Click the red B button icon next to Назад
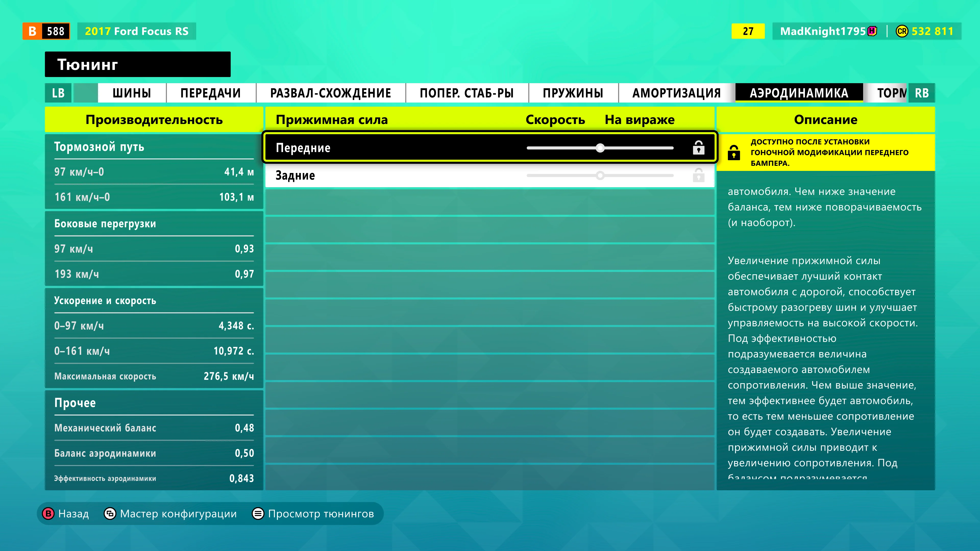The height and width of the screenshot is (551, 980). tap(48, 514)
